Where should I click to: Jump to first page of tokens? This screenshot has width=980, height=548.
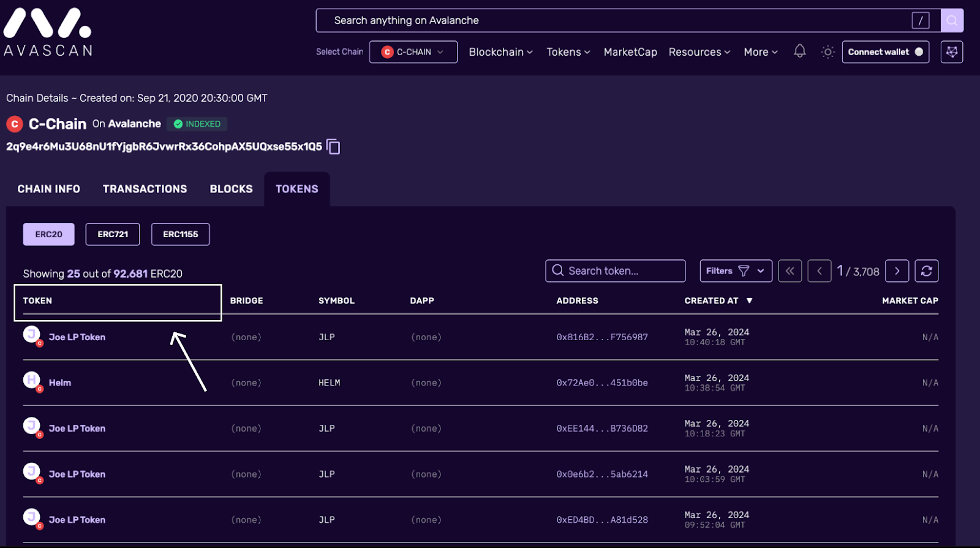pos(790,271)
